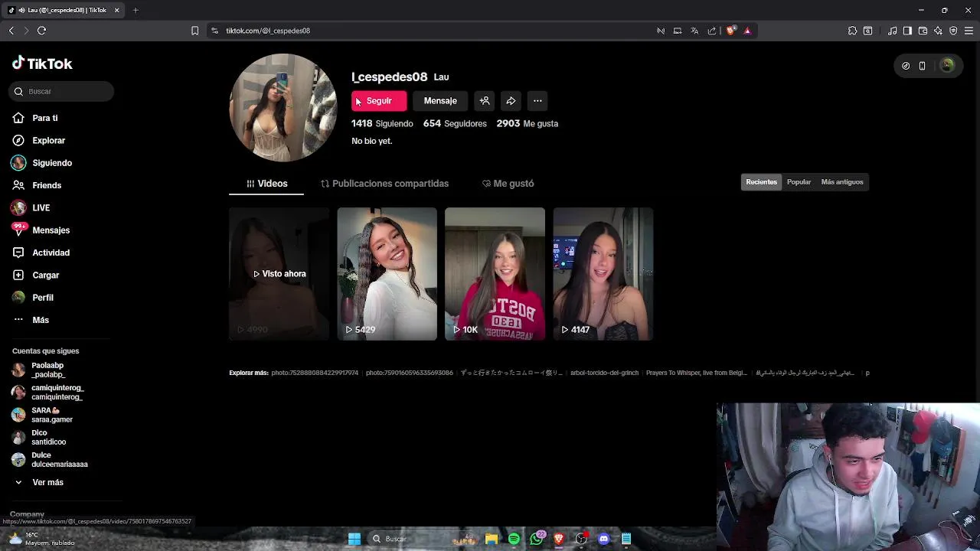This screenshot has width=980, height=551.
Task: Sort videos by Popular
Action: [x=799, y=182]
